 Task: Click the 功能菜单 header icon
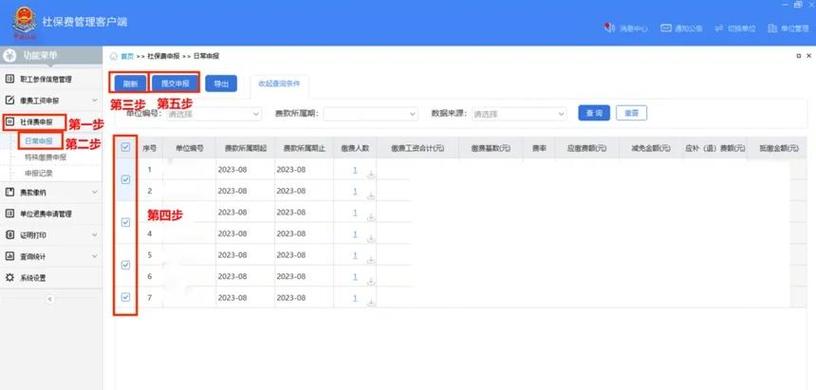click(9, 55)
